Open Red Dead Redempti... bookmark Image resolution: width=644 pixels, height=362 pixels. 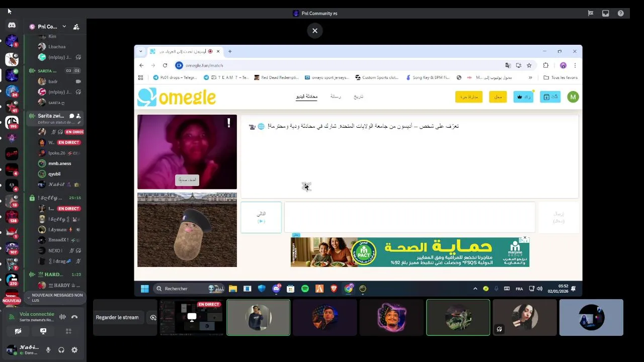pyautogui.click(x=276, y=77)
